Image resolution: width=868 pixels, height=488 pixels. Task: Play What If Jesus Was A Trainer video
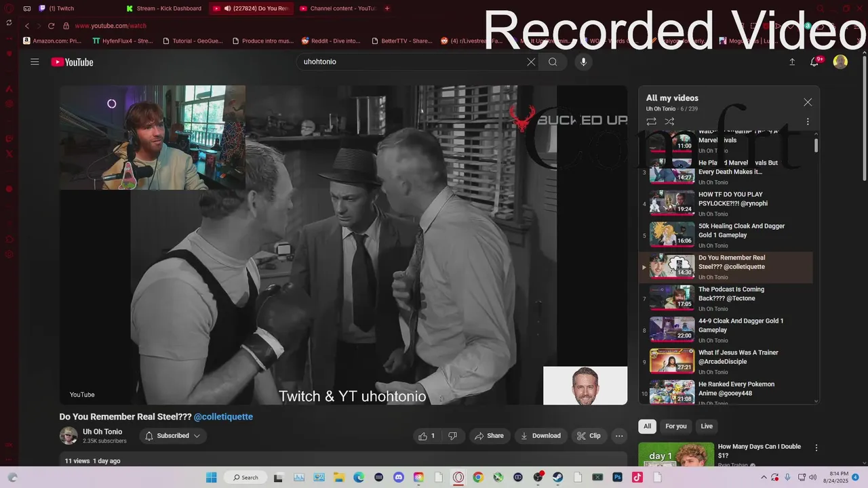(726, 362)
